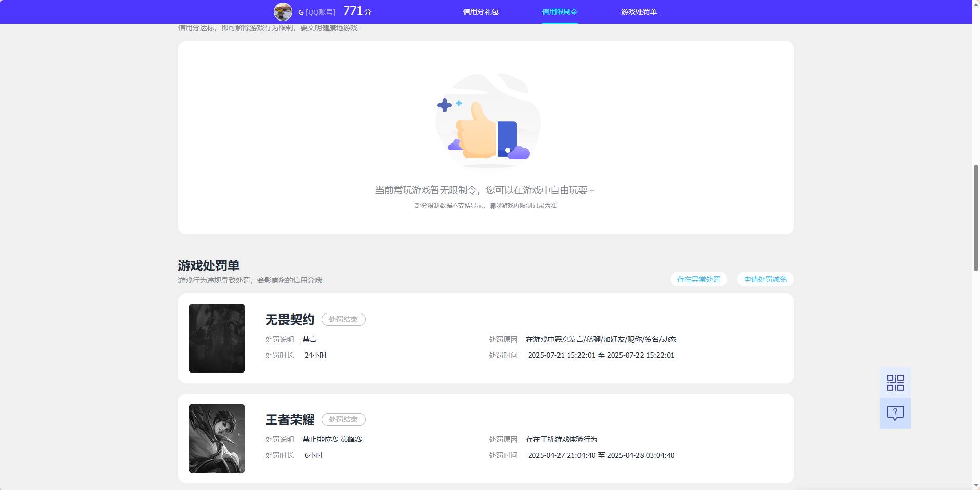This screenshot has height=490, width=980.
Task: Click the 24小时 penalty duration
Action: pos(315,355)
